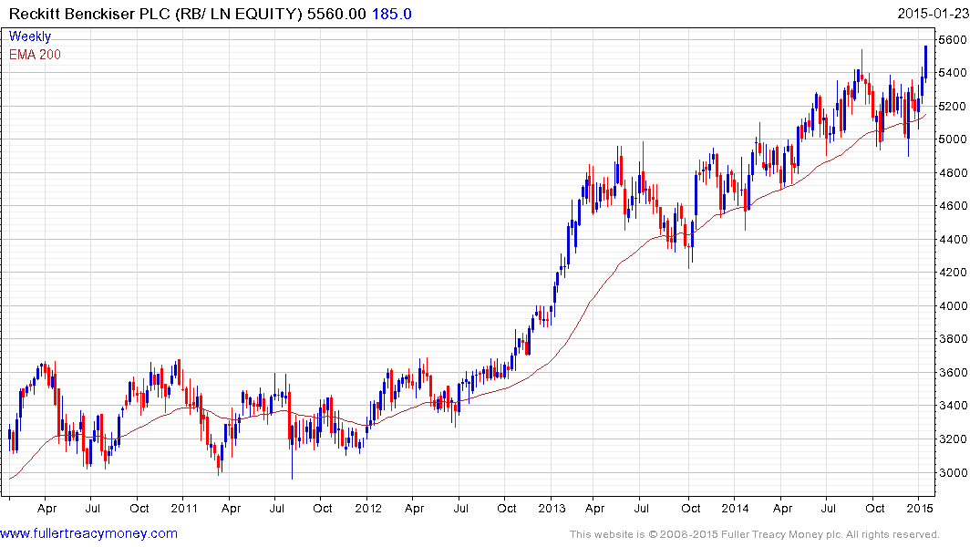The height and width of the screenshot is (547, 980).
Task: Click the latest tall blue candlestick at chart's right edge
Action: point(926,61)
